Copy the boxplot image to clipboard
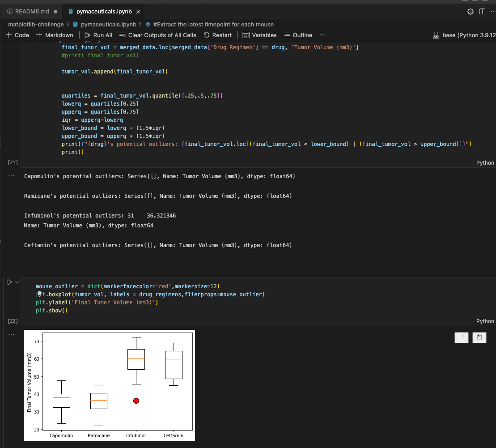This screenshot has height=448, width=496. pos(462,337)
